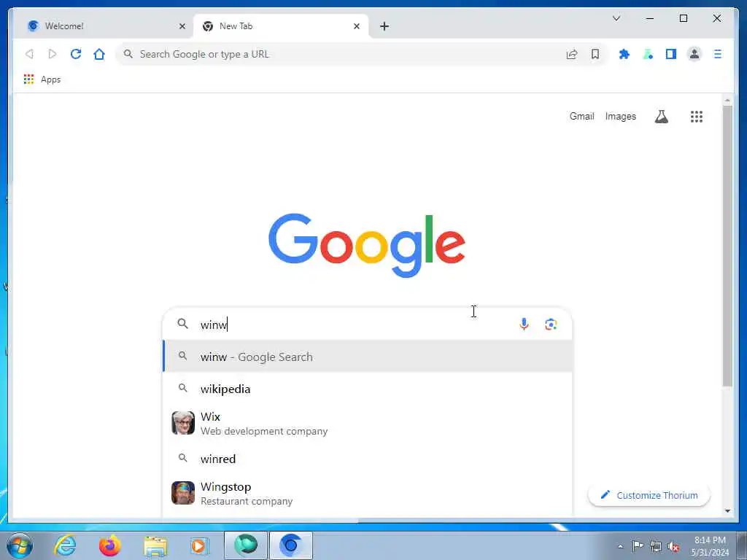Search by image with Lens icon
The image size is (747, 560).
[x=551, y=324]
